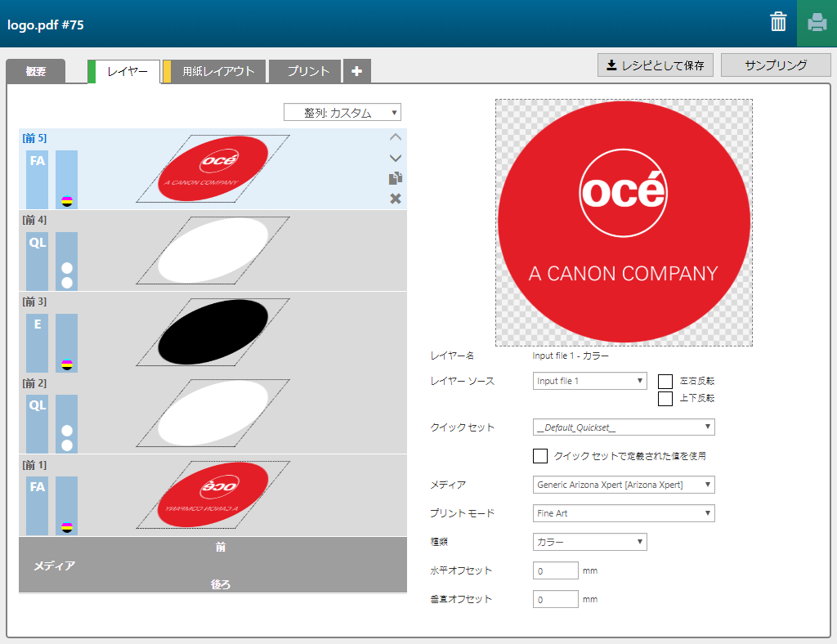Enable 左右反転 horizontal mirror checkbox
The image size is (837, 644).
pyautogui.click(x=665, y=382)
